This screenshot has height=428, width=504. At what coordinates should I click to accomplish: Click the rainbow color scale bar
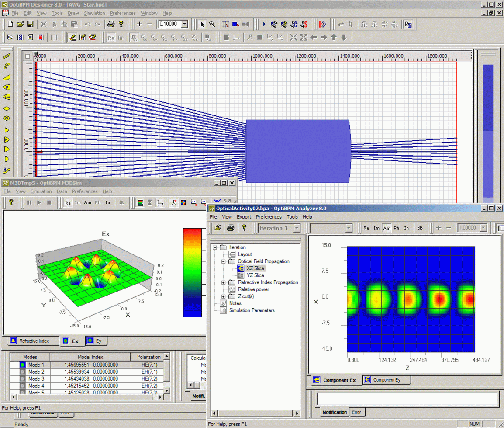click(x=193, y=272)
